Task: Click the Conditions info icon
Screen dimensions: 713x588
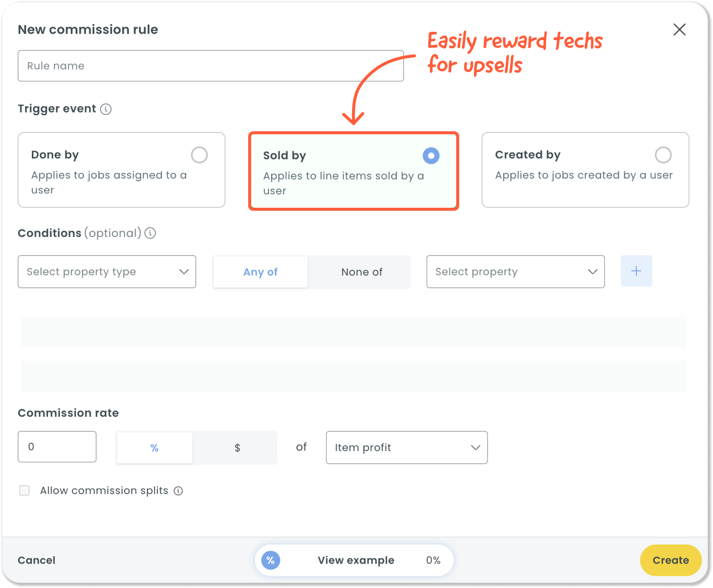Action: (x=150, y=233)
